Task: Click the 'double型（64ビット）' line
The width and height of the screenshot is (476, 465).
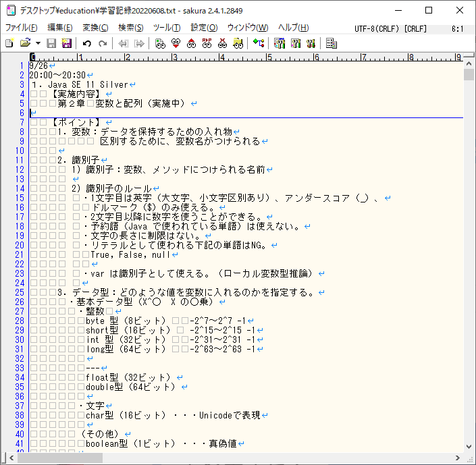Action: click(x=130, y=387)
